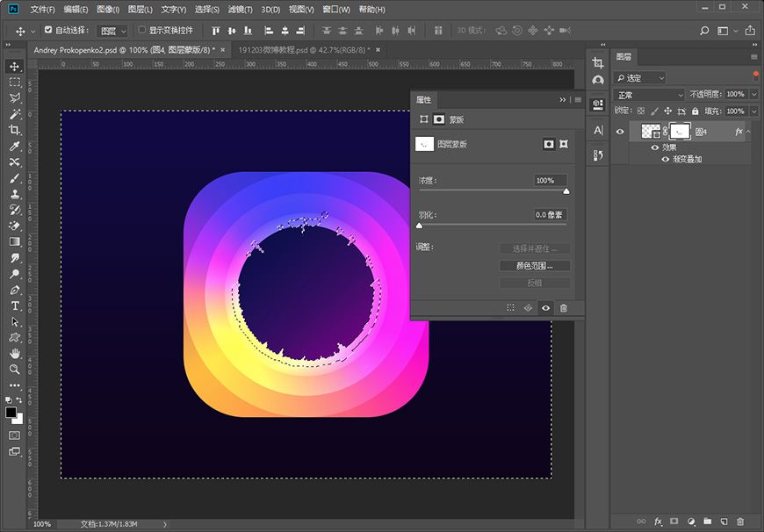Open the 图像(I) menu
Image resolution: width=764 pixels, height=532 pixels.
click(x=108, y=10)
